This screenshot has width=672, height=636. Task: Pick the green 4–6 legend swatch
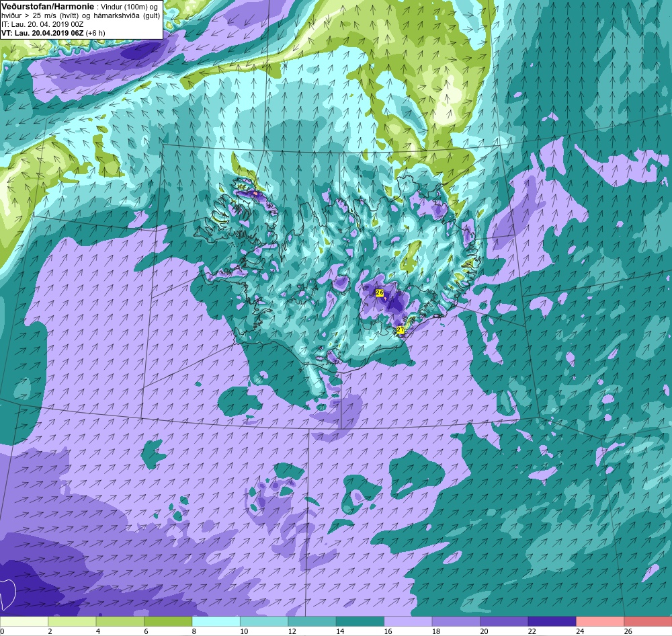(x=120, y=622)
